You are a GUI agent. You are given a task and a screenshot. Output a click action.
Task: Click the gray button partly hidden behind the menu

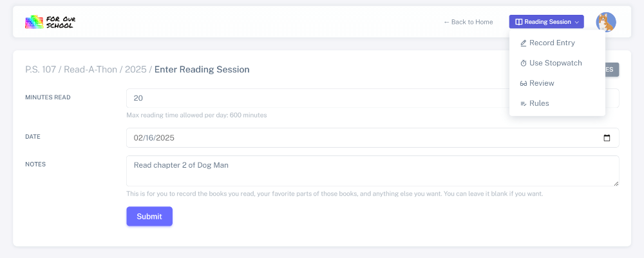tap(612, 70)
